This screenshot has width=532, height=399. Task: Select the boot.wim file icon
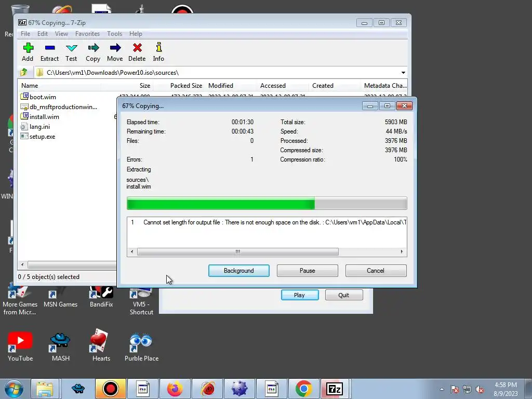tap(24, 97)
